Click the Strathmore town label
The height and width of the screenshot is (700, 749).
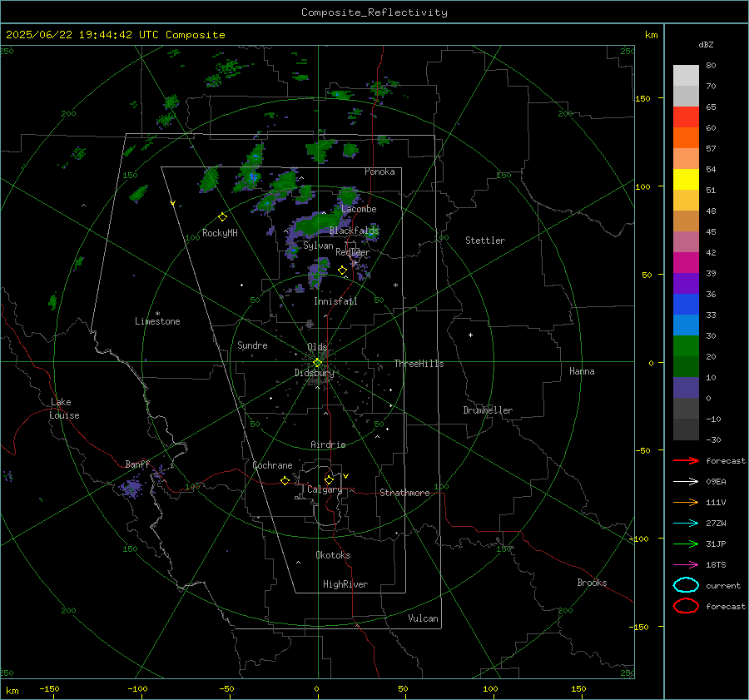404,493
